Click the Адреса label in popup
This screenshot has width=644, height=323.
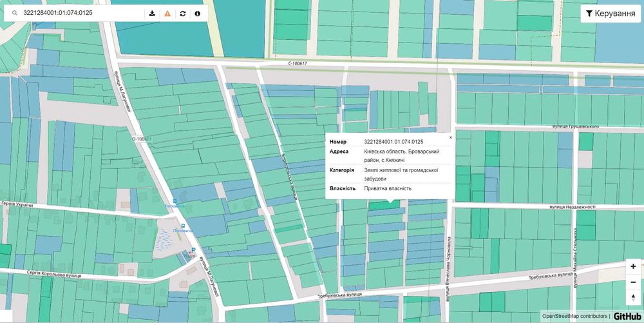[339, 152]
